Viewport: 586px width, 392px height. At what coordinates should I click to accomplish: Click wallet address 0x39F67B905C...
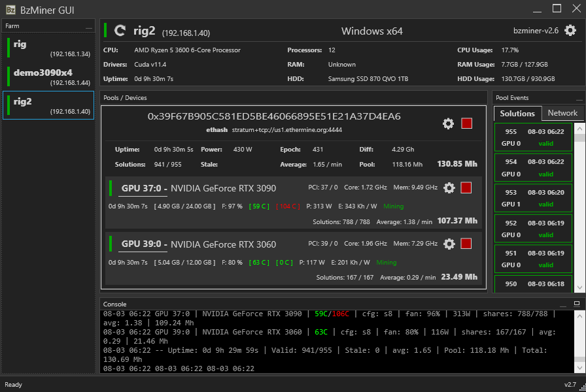[x=274, y=116]
